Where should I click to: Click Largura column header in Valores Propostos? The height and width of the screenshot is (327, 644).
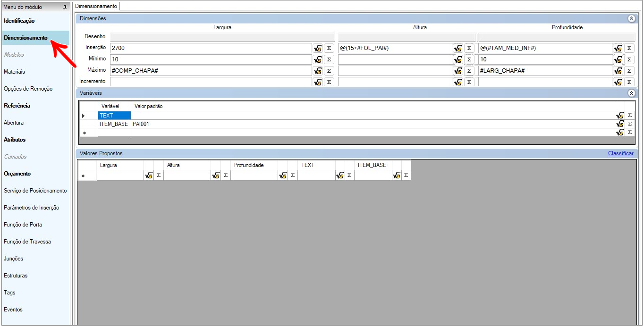click(120, 165)
